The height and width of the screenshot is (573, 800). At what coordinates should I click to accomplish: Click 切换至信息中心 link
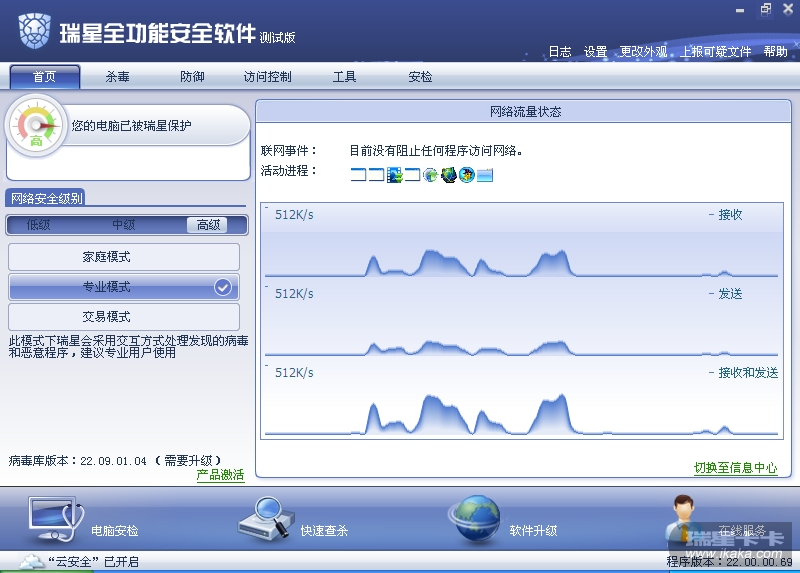[736, 468]
